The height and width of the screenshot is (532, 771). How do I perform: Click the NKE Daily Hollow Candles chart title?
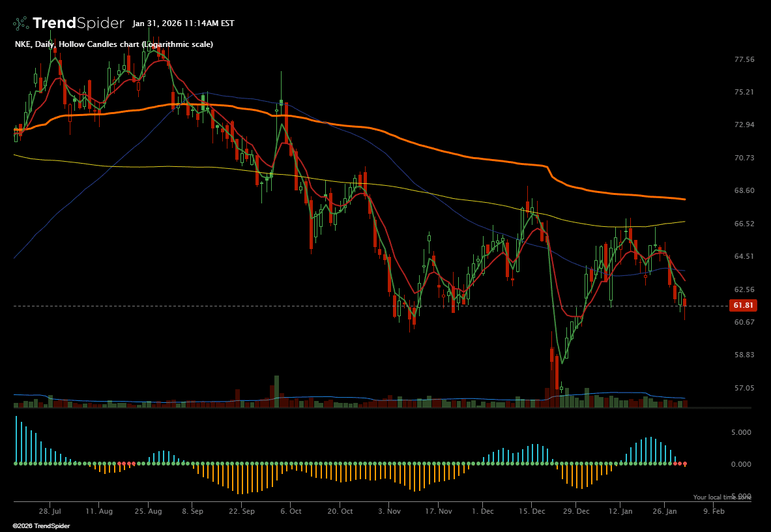[x=113, y=44]
